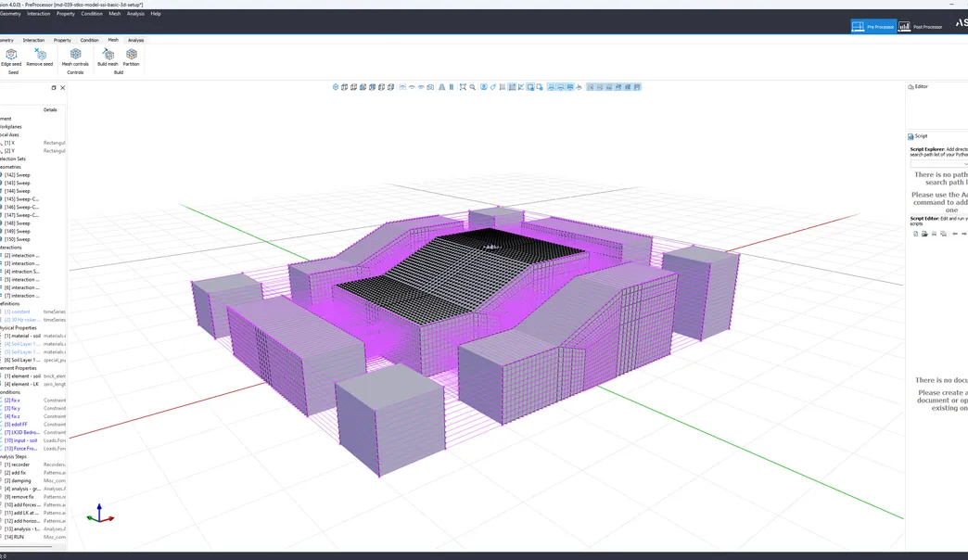This screenshot has height=560, width=968.
Task: Close the left tree panel
Action: coord(62,88)
